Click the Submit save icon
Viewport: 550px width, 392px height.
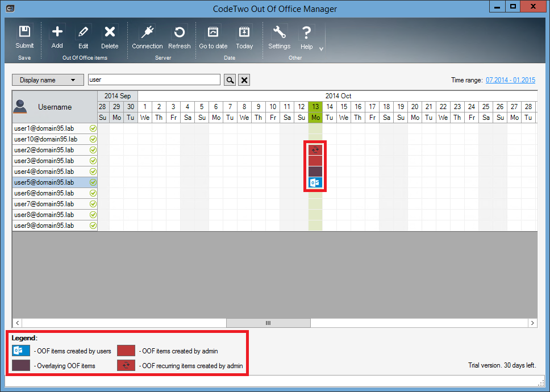click(24, 37)
